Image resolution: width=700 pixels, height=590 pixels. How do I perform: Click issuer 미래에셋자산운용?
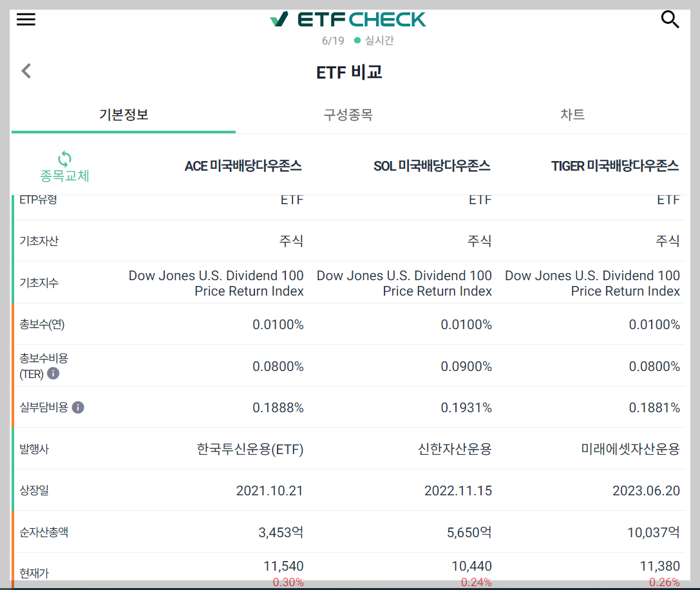tap(630, 449)
